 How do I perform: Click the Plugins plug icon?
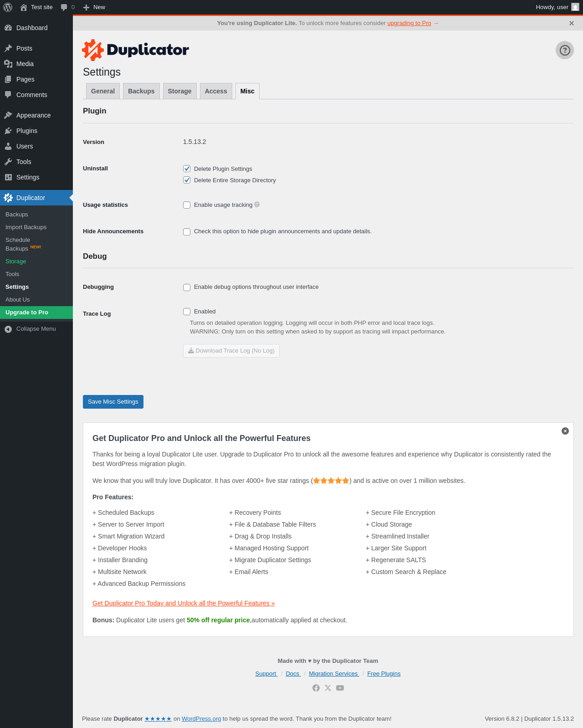tap(8, 131)
